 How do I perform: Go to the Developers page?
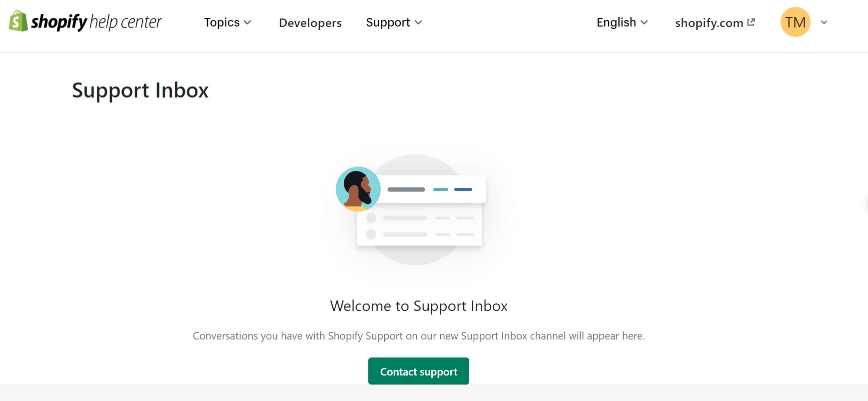click(x=310, y=23)
